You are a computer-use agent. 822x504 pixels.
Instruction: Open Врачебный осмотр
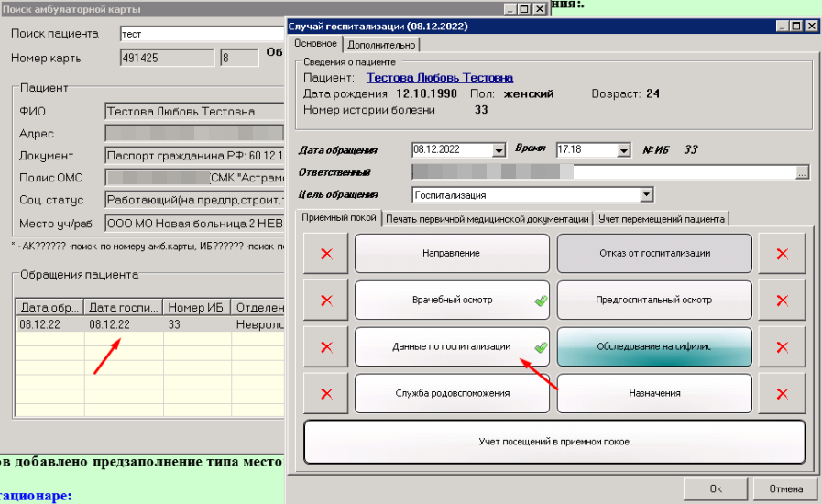tap(452, 300)
